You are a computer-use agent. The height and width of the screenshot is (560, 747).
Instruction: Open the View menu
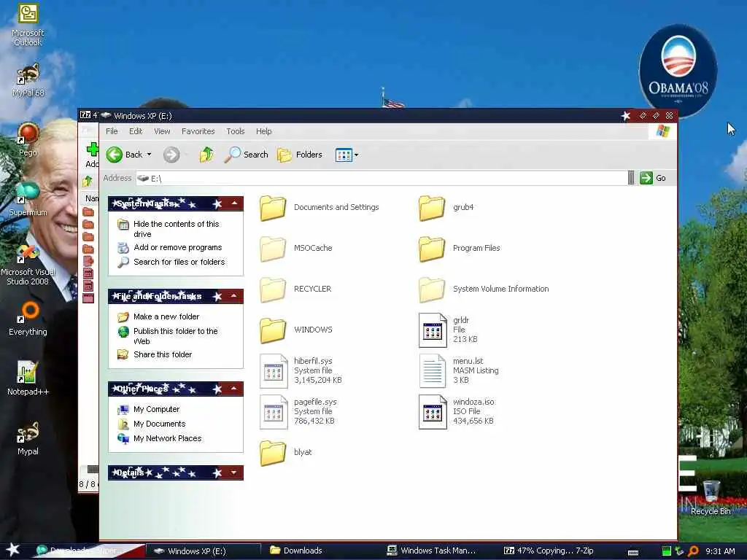pos(162,131)
